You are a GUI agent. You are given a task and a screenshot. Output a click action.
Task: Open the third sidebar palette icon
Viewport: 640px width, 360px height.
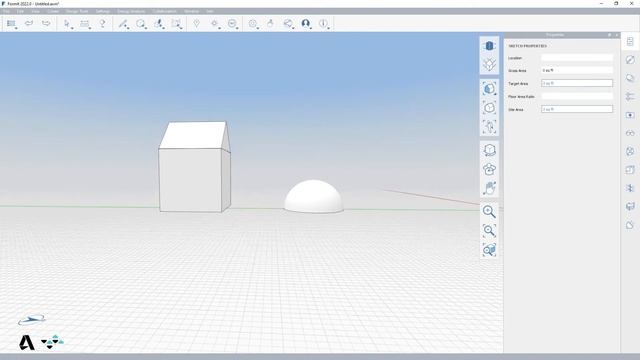pyautogui.click(x=630, y=78)
